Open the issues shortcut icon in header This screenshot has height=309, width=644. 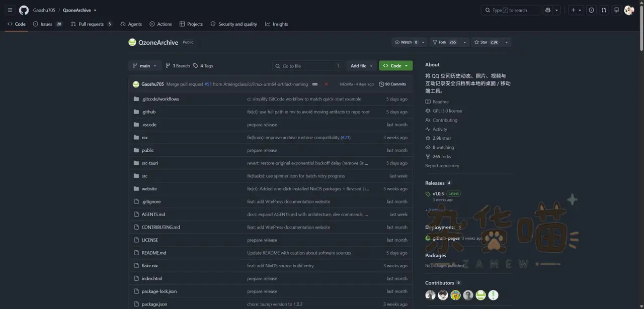[x=591, y=10]
